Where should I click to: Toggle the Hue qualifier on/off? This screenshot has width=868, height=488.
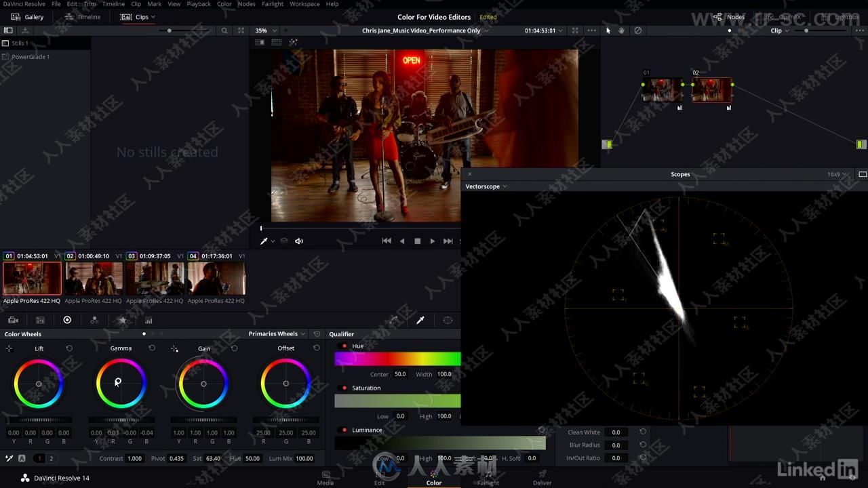[344, 346]
